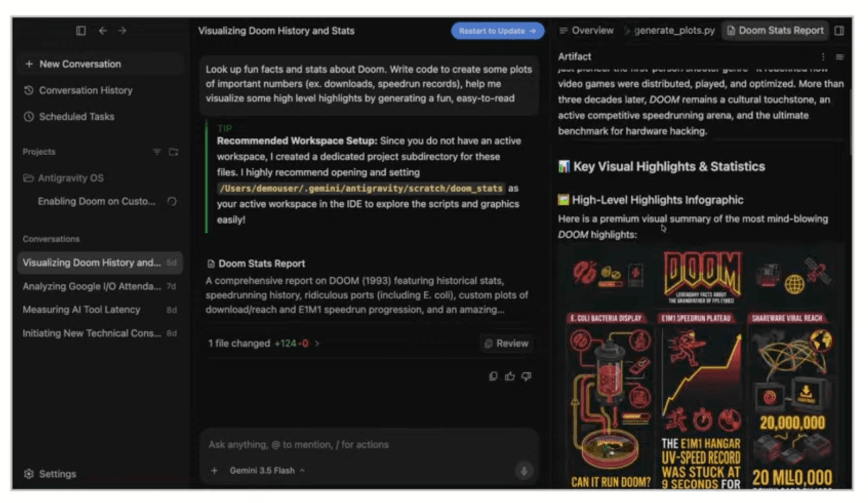Click the High-Level Highlights Infographic heading

[x=651, y=200]
